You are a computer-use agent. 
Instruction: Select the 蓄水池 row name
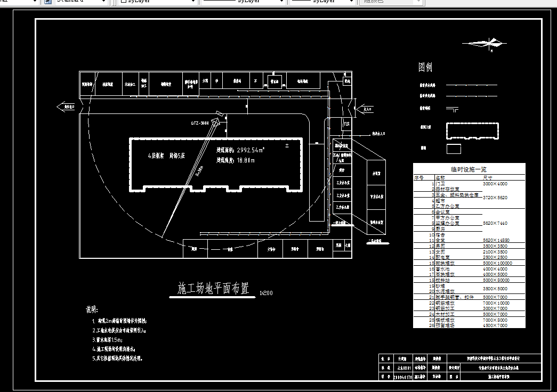coord(442,269)
